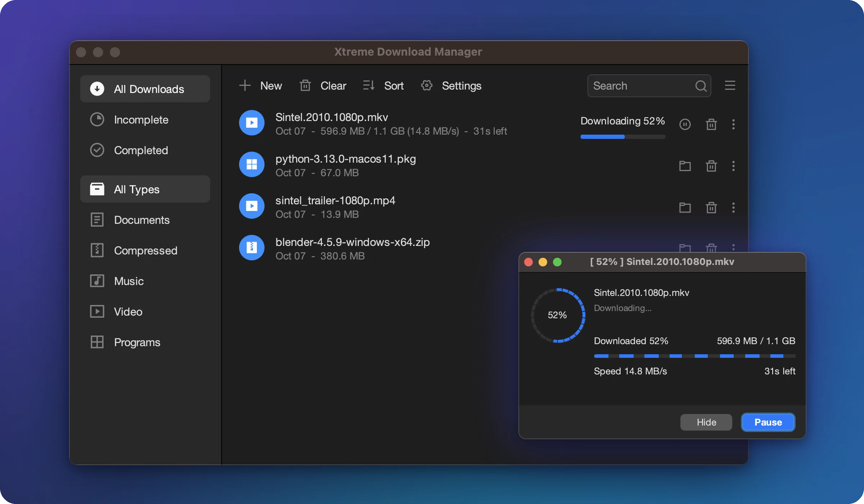Open Settings via the gear icon
Viewport: 864px width, 504px height.
[427, 86]
